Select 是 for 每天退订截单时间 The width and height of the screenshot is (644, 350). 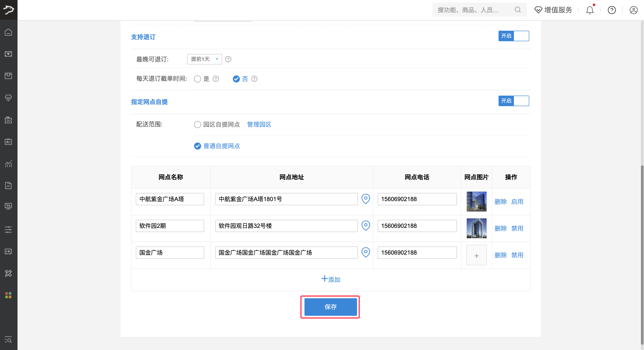(198, 79)
